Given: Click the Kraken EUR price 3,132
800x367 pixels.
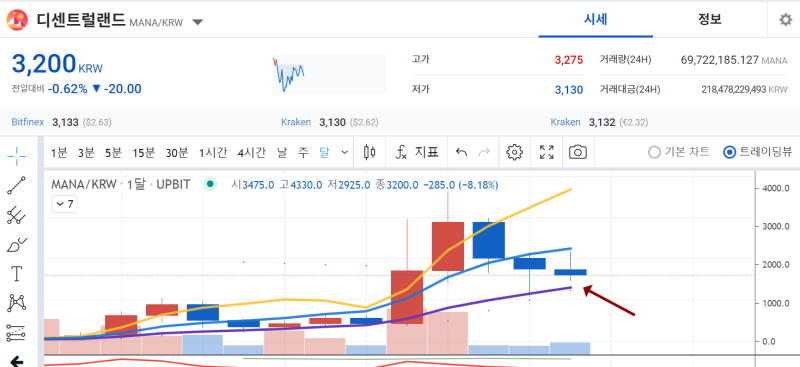Looking at the screenshot, I should click(x=602, y=123).
